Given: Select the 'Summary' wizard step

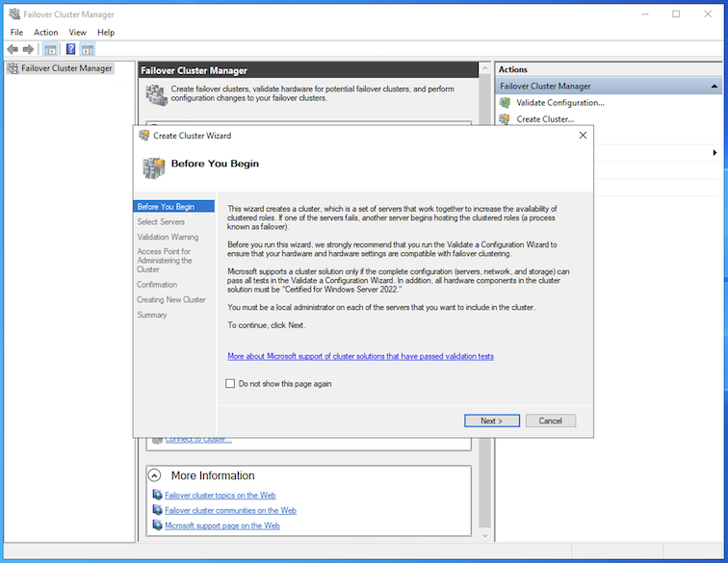Looking at the screenshot, I should click(152, 315).
